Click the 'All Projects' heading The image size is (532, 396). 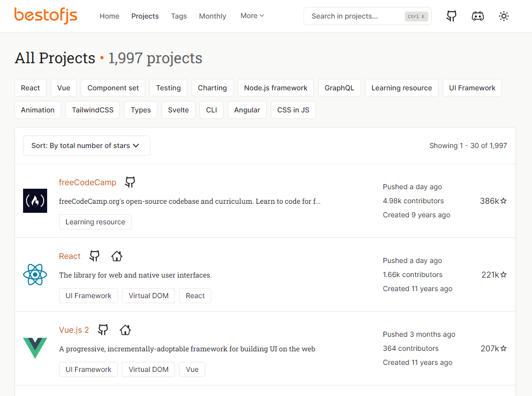tap(55, 58)
